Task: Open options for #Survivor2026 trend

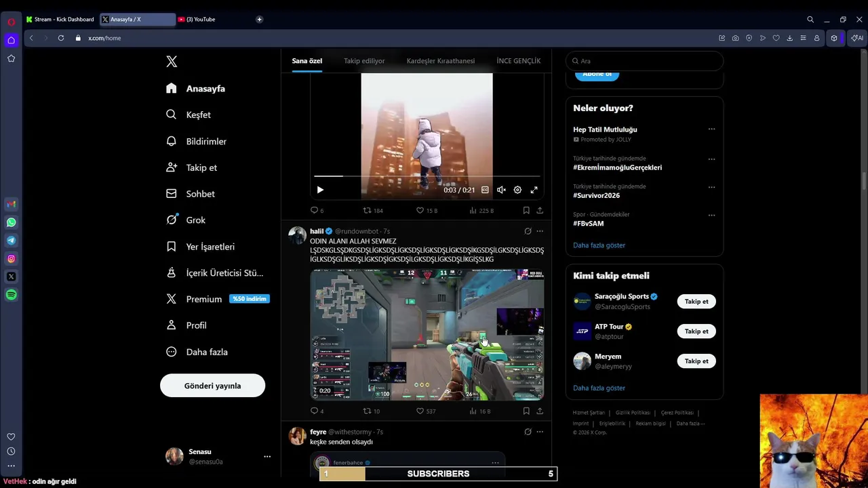Action: tap(711, 187)
